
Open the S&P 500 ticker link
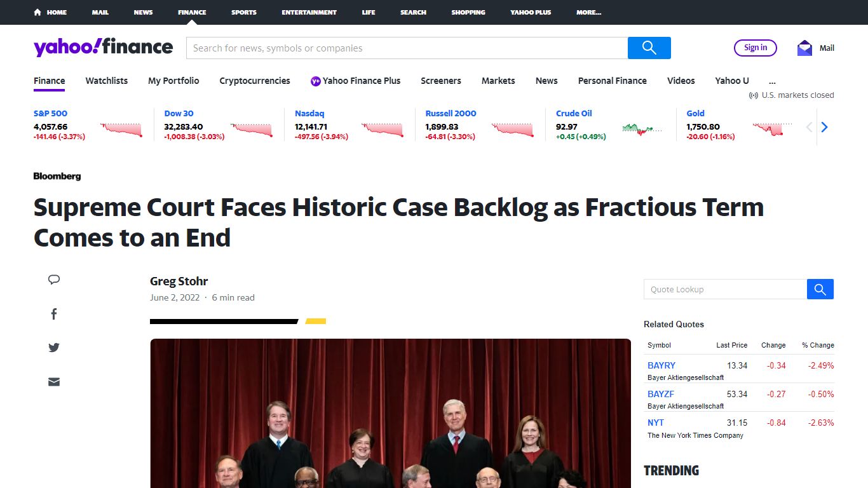click(50, 113)
